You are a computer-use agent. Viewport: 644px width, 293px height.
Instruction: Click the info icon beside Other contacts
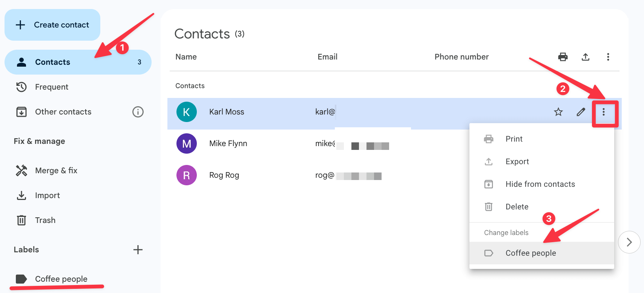pyautogui.click(x=138, y=112)
